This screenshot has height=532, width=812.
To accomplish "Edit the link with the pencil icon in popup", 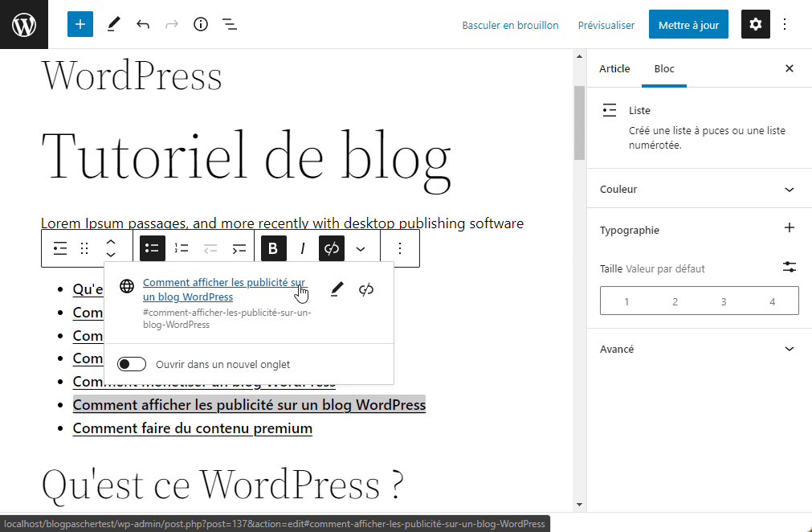I will (x=337, y=289).
